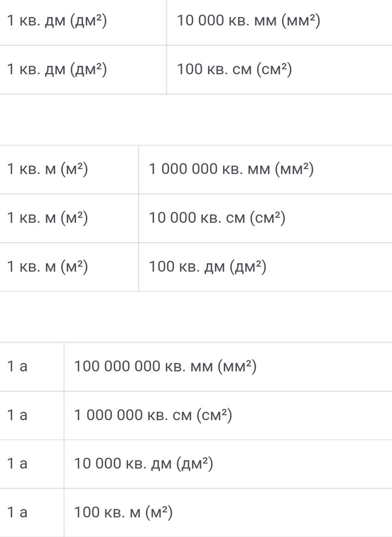
Task: Select the cell '10 000 кв. дм (дм²)'
Action: (x=228, y=464)
